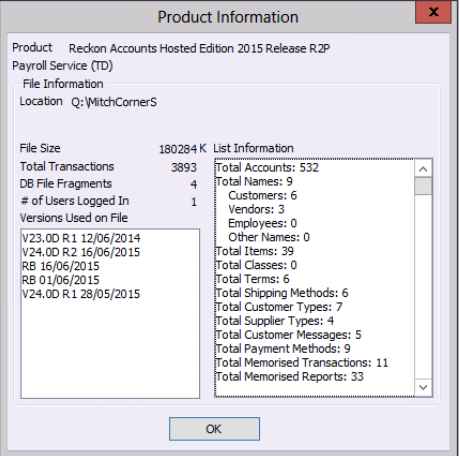The width and height of the screenshot is (460, 456).
Task: Click the DB File Fragments value 4
Action: (x=193, y=184)
